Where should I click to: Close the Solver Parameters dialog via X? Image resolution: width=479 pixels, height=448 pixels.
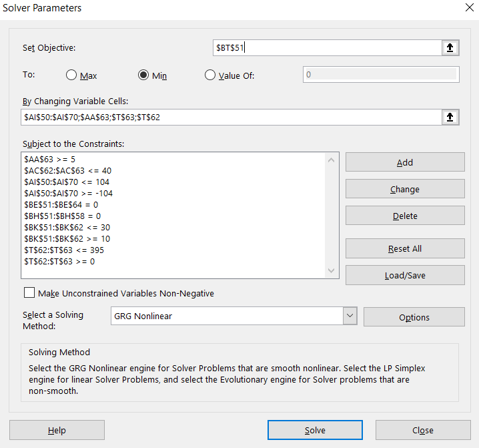(x=469, y=7)
